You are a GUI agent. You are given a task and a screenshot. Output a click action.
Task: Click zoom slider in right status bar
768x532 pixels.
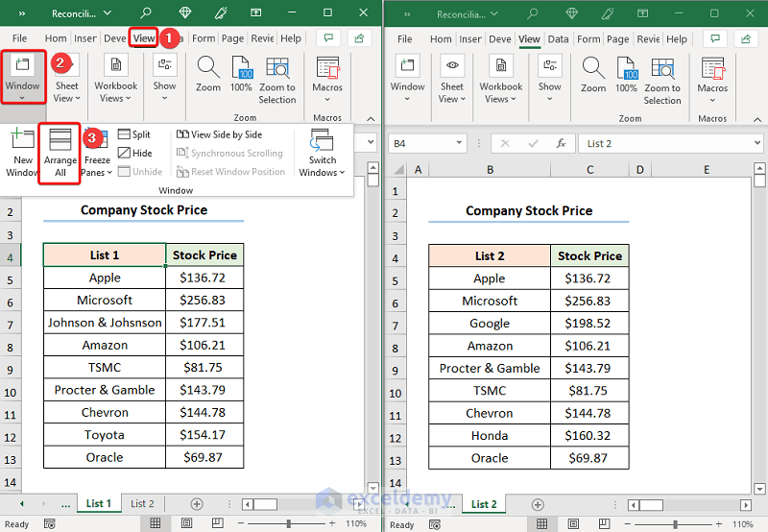pyautogui.click(x=676, y=524)
